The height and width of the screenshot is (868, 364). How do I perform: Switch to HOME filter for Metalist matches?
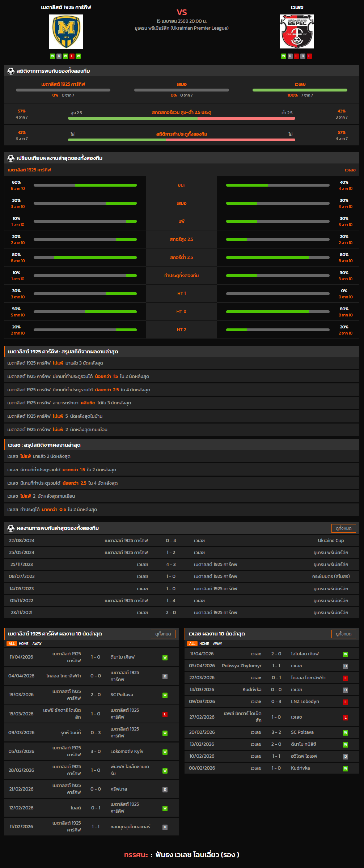(24, 644)
